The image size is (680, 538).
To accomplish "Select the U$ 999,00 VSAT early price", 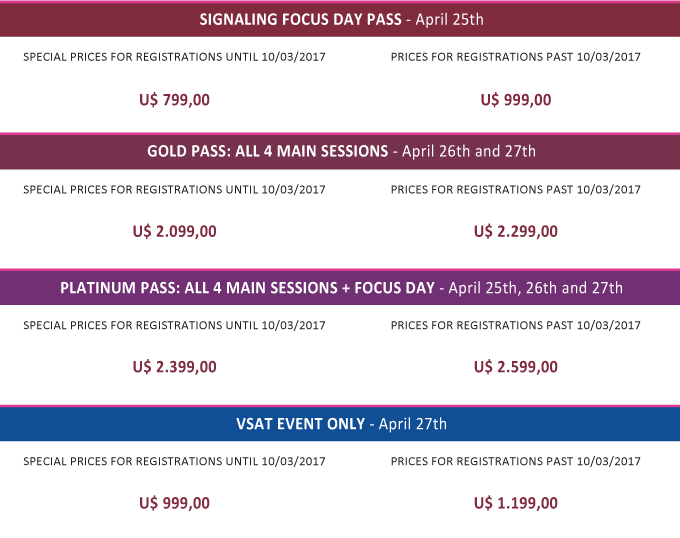I will pos(174,503).
